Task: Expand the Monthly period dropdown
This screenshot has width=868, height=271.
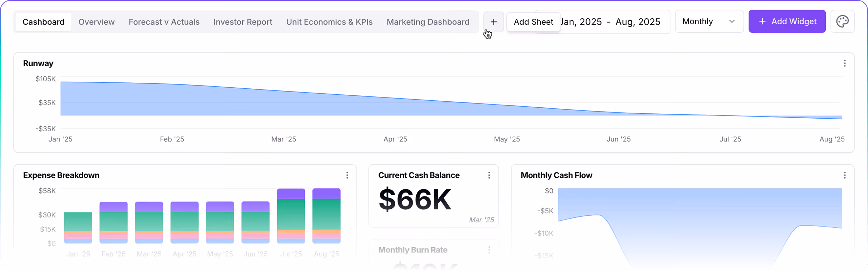Action: (x=709, y=21)
